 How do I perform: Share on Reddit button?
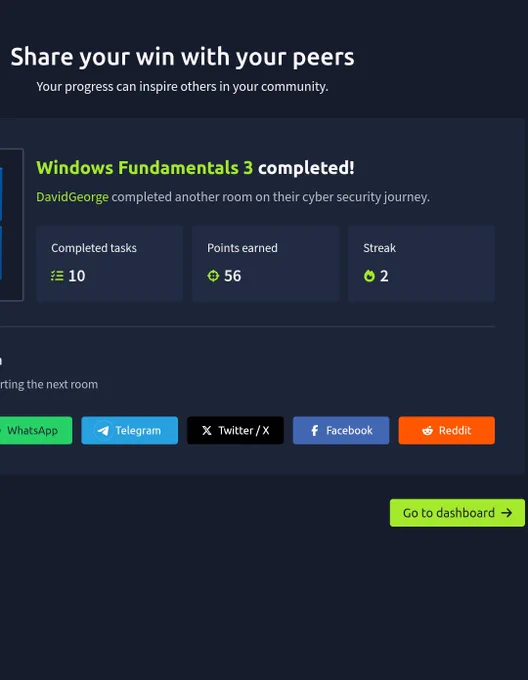(447, 430)
